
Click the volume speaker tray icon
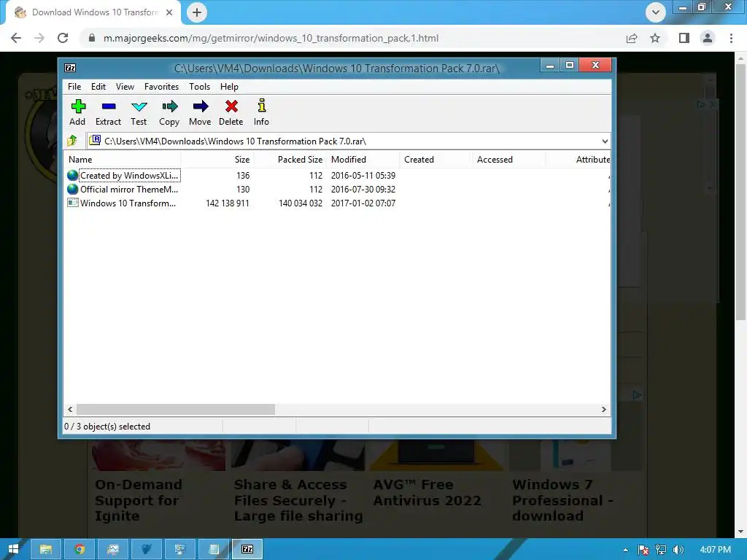tap(678, 550)
